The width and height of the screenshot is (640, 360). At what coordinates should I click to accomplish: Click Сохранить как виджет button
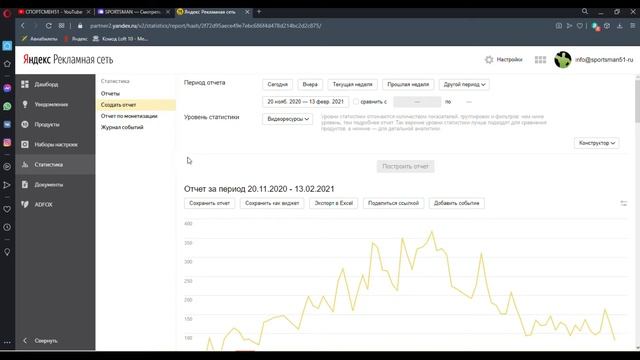pyautogui.click(x=272, y=203)
